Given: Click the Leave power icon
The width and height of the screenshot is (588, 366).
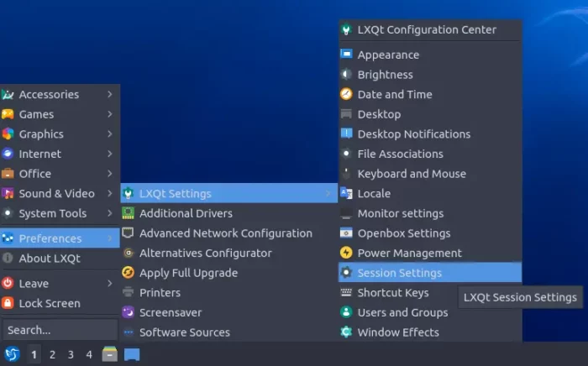Looking at the screenshot, I should 8,283.
